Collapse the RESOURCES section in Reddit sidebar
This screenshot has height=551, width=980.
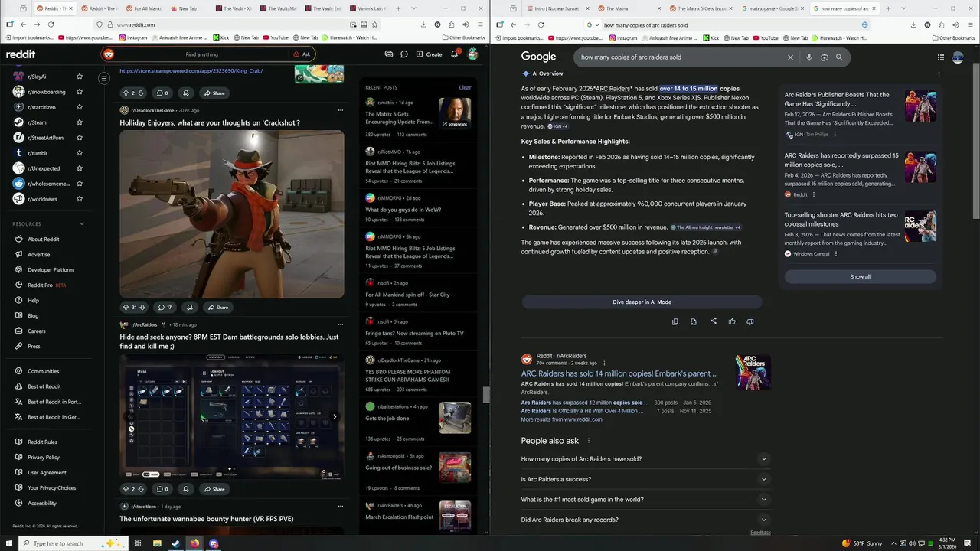[82, 224]
